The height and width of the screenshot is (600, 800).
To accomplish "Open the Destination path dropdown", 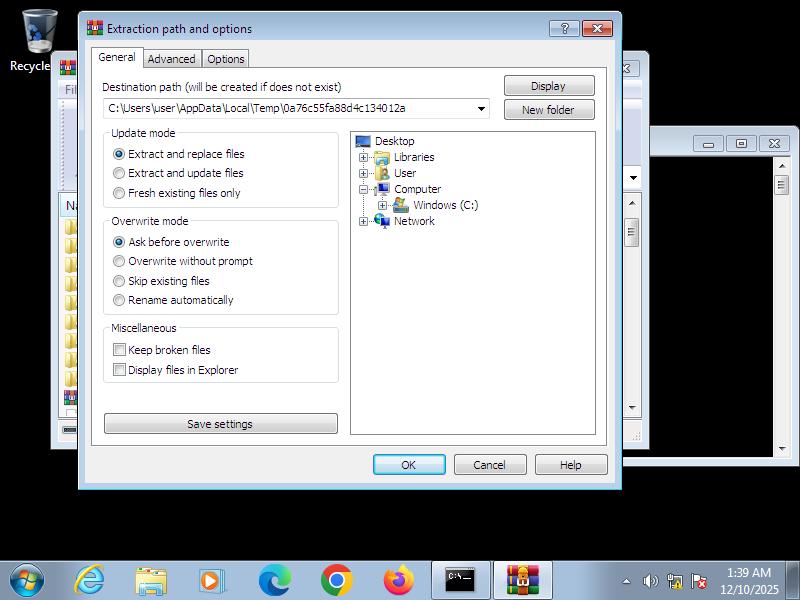I will 481,109.
